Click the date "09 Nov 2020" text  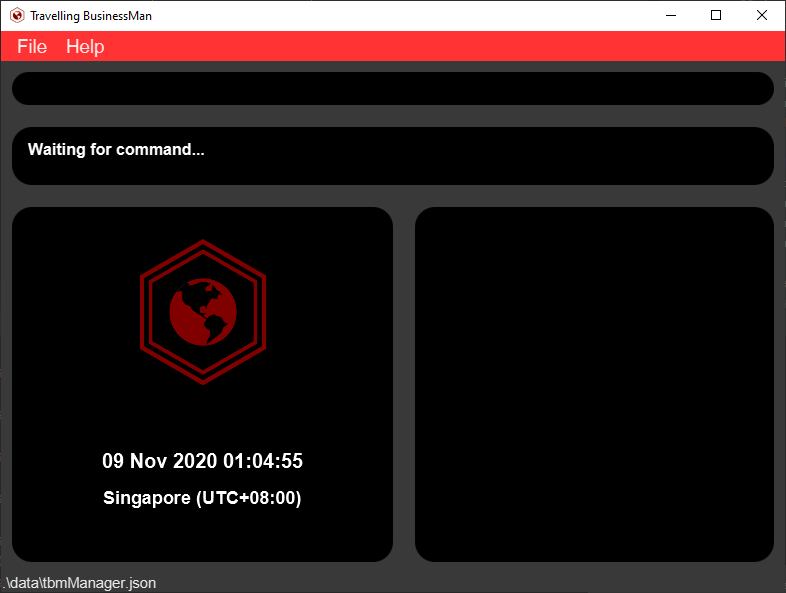(x=160, y=461)
